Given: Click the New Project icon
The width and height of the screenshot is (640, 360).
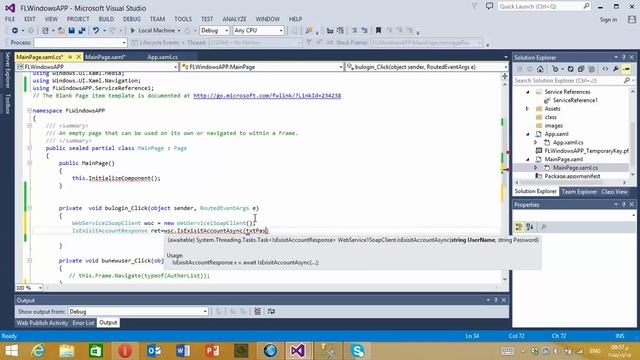Looking at the screenshot, I should click(x=45, y=31).
